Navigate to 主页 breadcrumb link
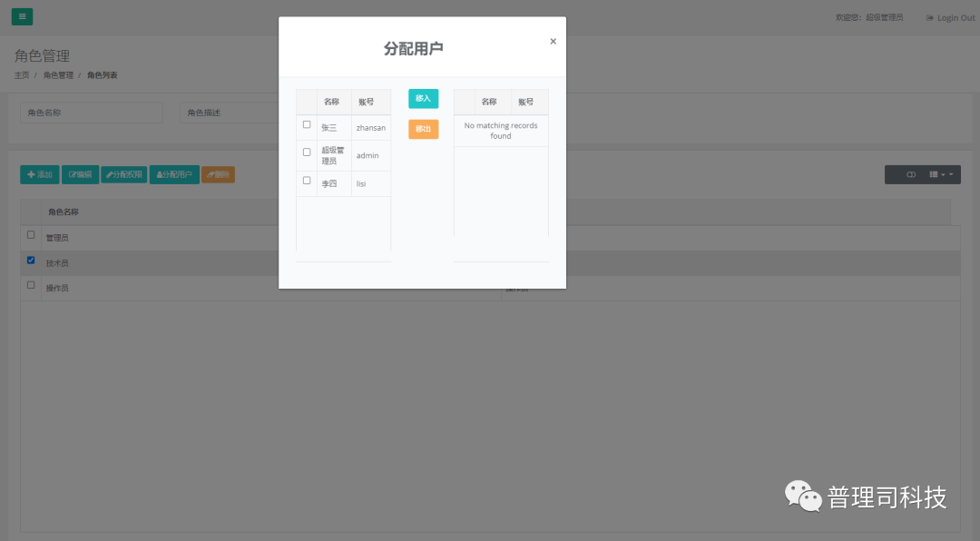 pyautogui.click(x=22, y=74)
